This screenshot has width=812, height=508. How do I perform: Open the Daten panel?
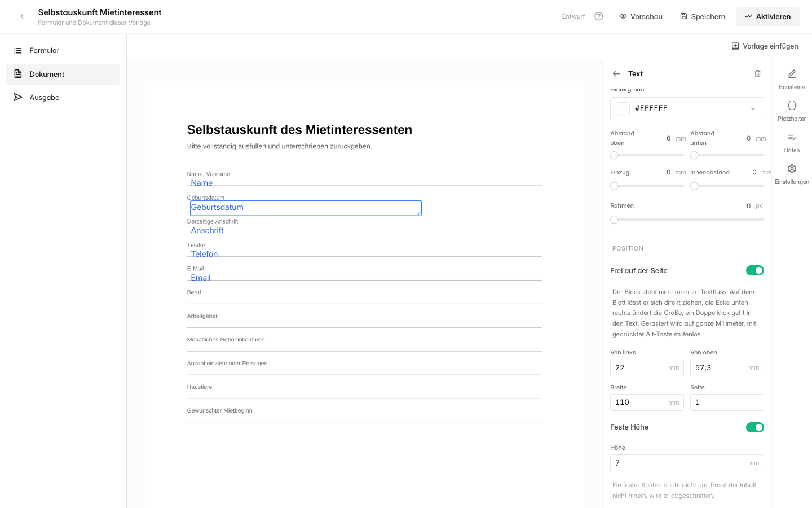(x=792, y=142)
